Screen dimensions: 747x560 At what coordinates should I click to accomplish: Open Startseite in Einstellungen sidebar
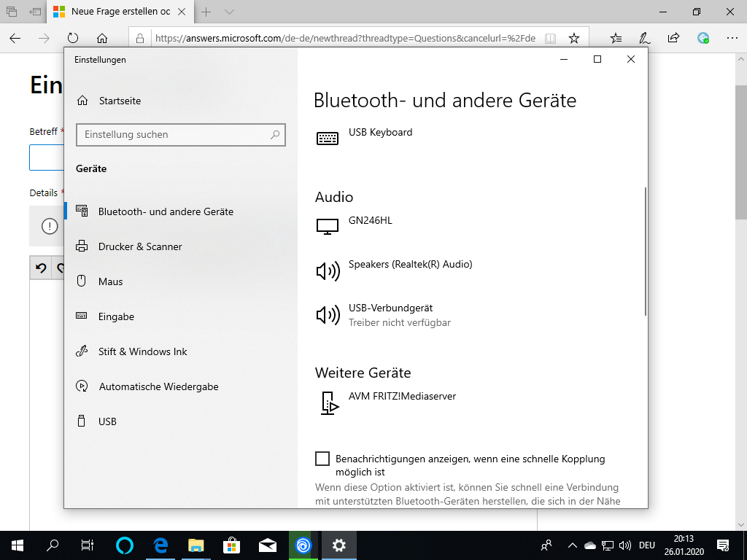click(x=120, y=101)
